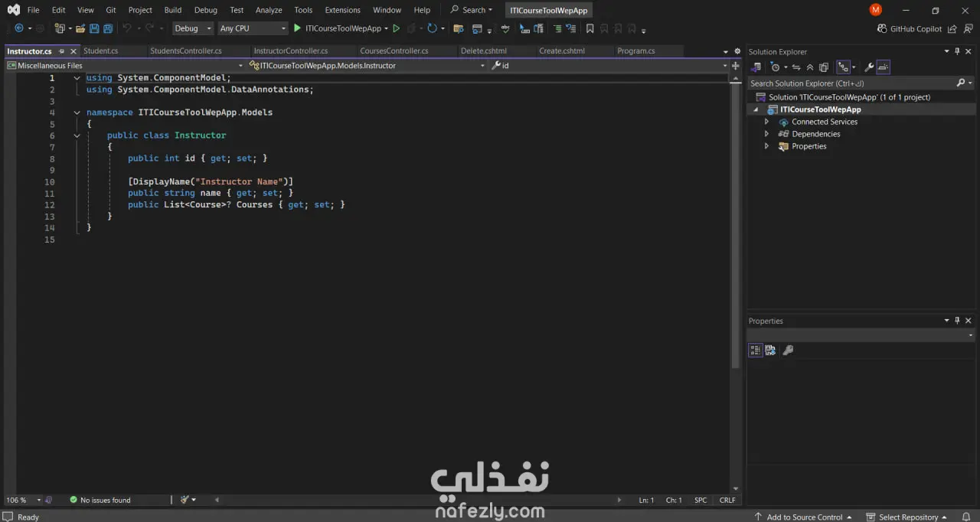Click the Redo arrow icon
Image resolution: width=980 pixels, height=522 pixels.
(150, 28)
